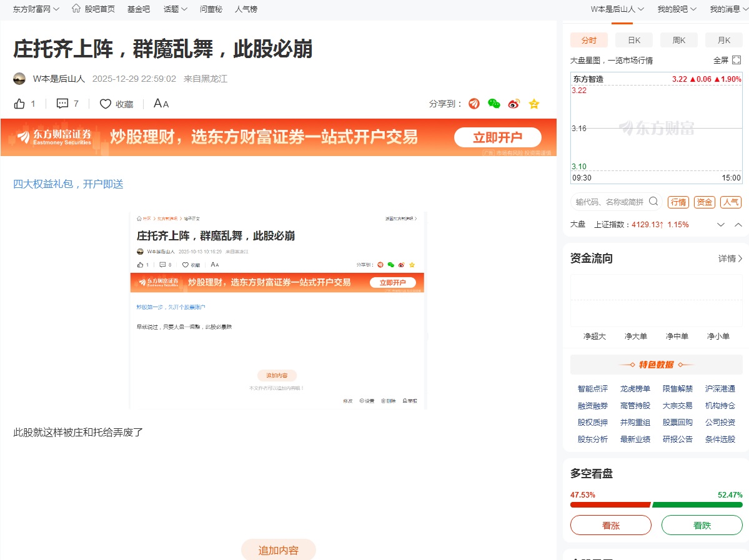This screenshot has height=560, width=749.
Task: Open 智能点评 feature link
Action: (593, 388)
